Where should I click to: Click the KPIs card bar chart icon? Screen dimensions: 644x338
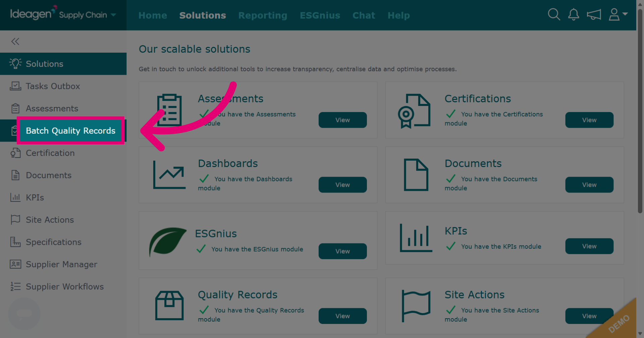(416, 238)
